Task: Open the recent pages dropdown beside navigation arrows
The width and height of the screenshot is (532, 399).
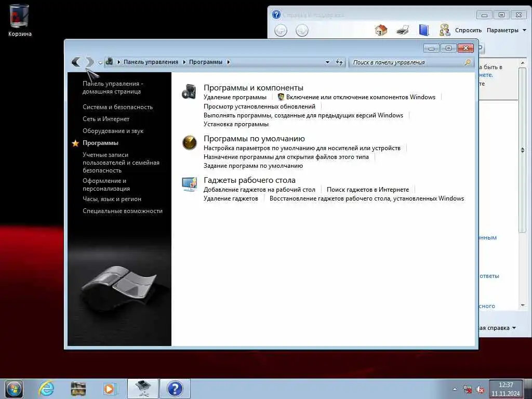Action: (x=100, y=63)
